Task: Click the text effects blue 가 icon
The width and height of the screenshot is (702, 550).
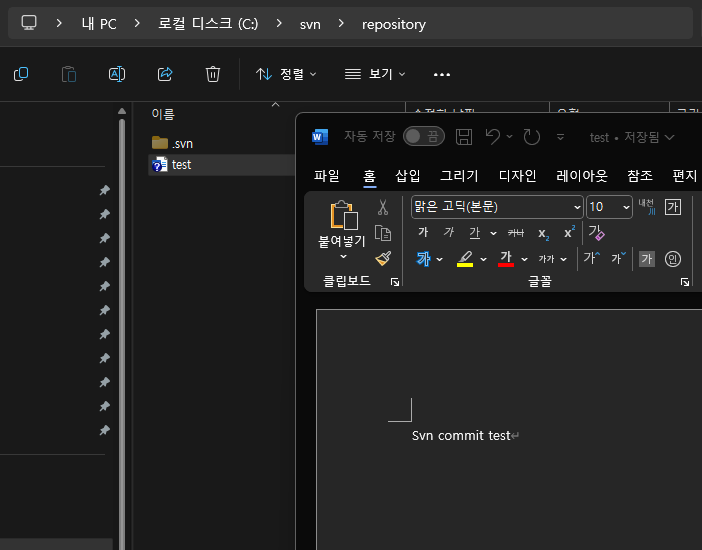Action: click(424, 258)
